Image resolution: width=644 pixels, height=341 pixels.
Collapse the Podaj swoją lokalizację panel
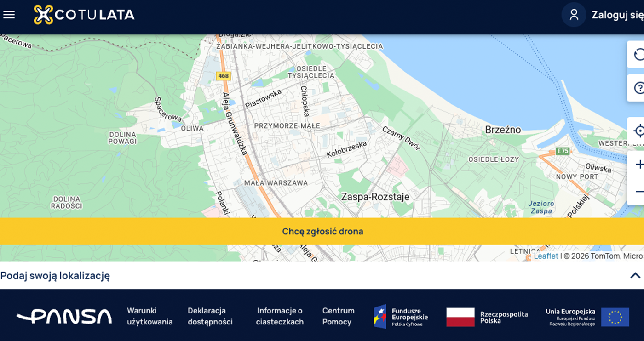[635, 276]
